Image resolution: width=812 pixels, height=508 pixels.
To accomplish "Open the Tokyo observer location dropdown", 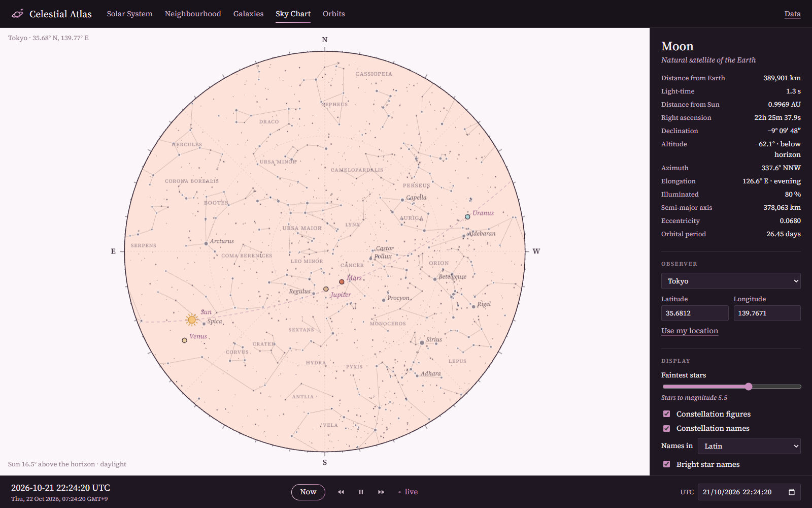I will tap(731, 281).
